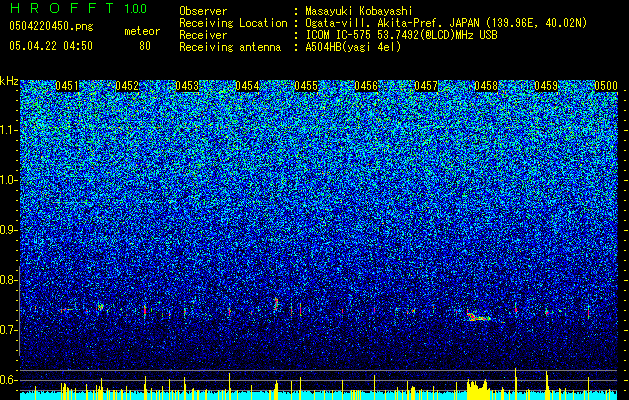Screen dimensions: 629x400
Task: Click the wide yellow intensity burst below 0458
Action: (477, 389)
